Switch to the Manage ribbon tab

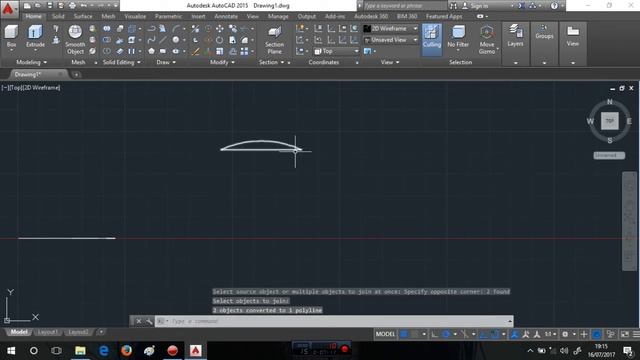coord(278,16)
